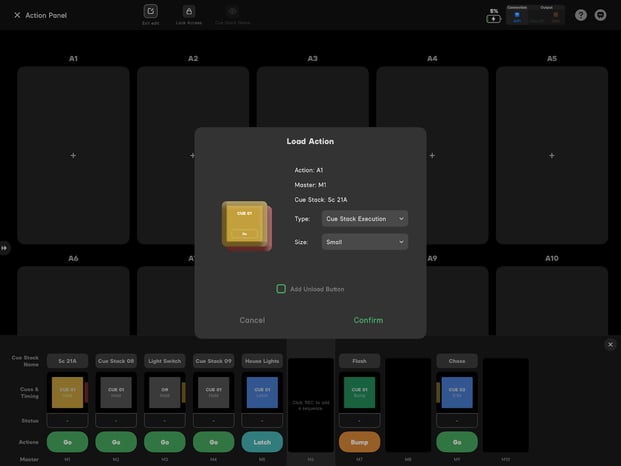Screen dimensions: 621x466
Task: Open the Size dropdown set to Small
Action: (365, 242)
